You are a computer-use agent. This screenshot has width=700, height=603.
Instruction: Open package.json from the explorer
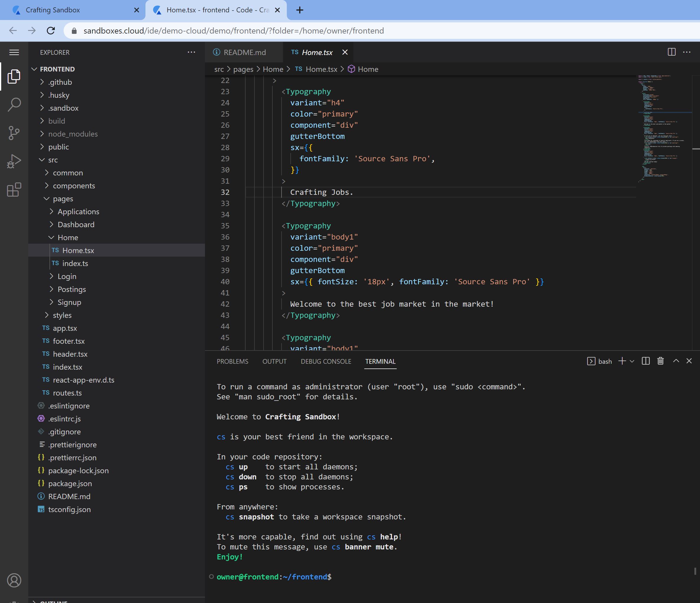[70, 484]
